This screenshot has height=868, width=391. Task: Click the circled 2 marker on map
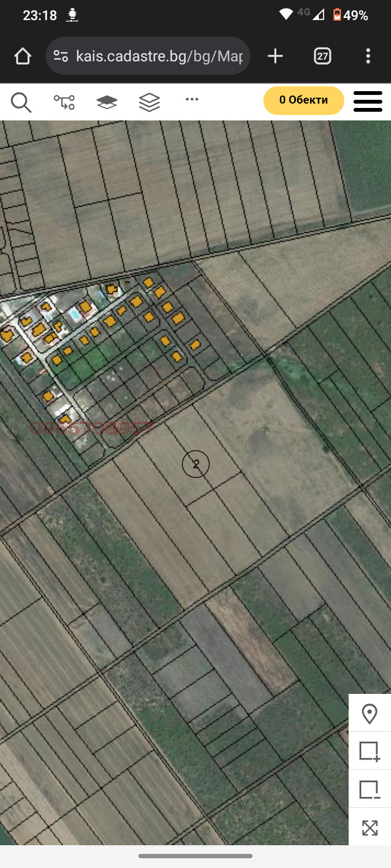(x=195, y=464)
